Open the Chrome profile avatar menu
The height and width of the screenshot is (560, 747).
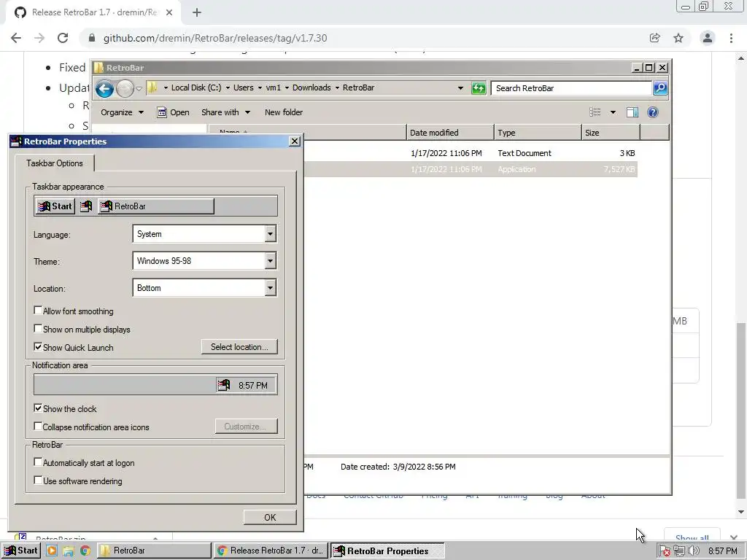[708, 38]
